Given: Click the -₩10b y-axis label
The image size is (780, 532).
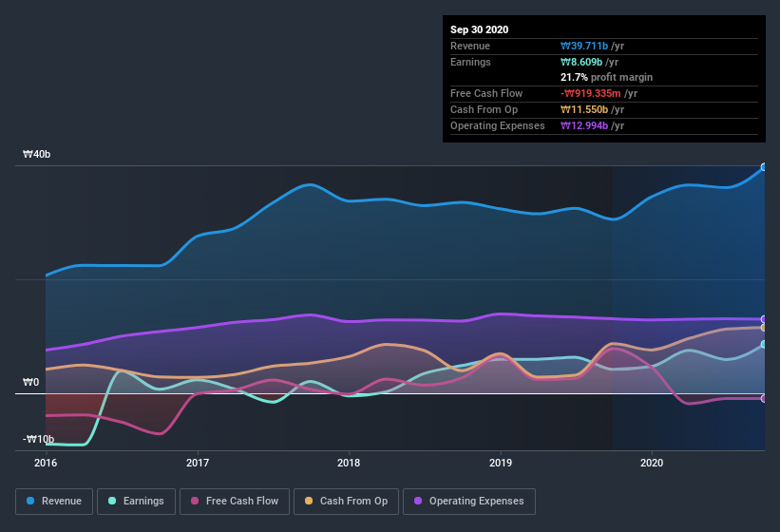Looking at the screenshot, I should tap(38, 439).
